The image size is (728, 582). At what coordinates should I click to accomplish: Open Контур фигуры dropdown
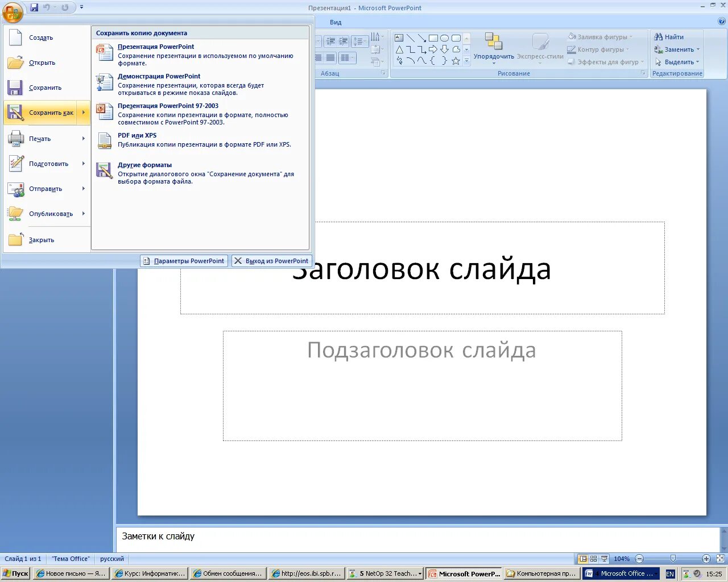click(598, 49)
